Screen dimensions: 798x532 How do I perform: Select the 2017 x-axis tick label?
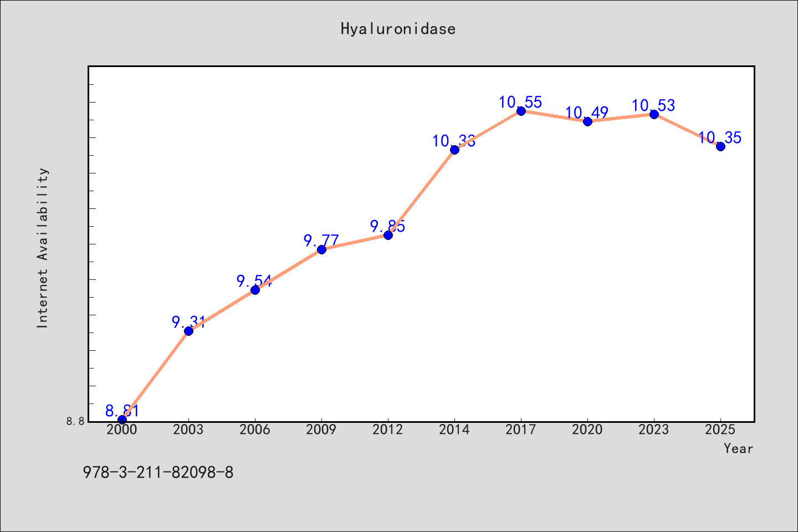(x=521, y=429)
